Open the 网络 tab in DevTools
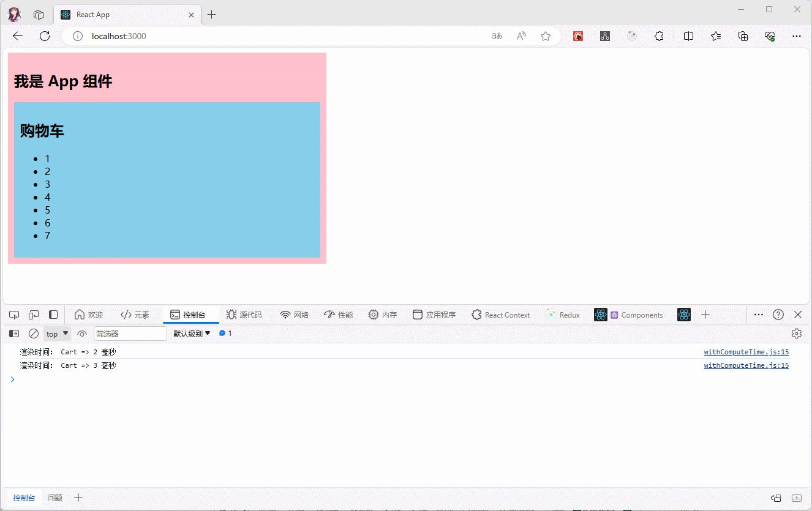Image resolution: width=812 pixels, height=511 pixels. (295, 315)
